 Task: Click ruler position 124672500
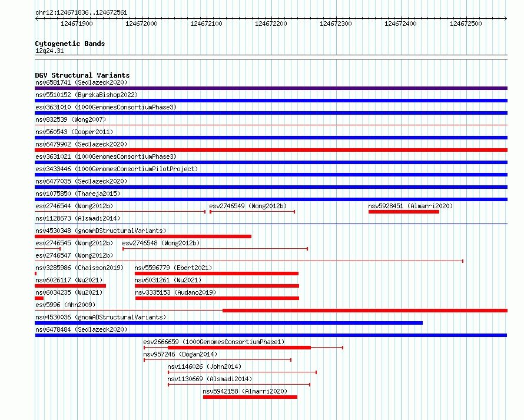tap(466, 24)
